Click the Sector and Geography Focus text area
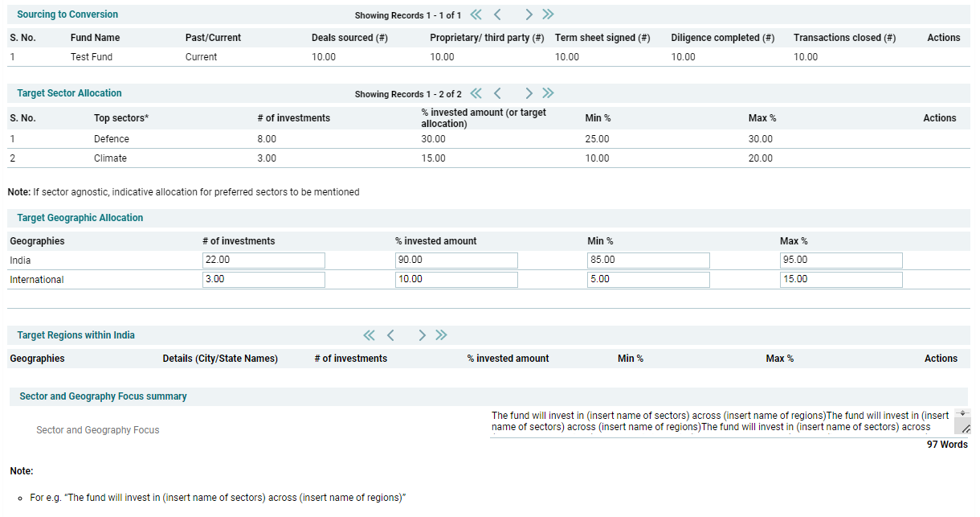This screenshot has height=517, width=980. tap(721, 422)
